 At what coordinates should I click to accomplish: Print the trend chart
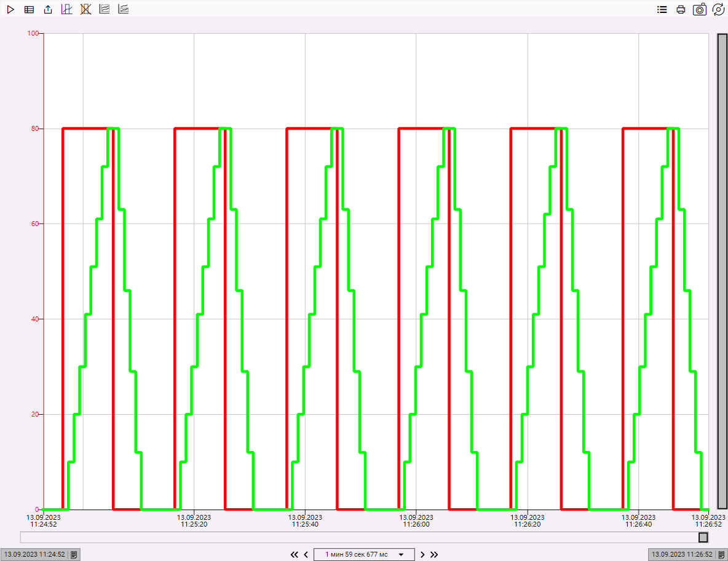point(681,9)
